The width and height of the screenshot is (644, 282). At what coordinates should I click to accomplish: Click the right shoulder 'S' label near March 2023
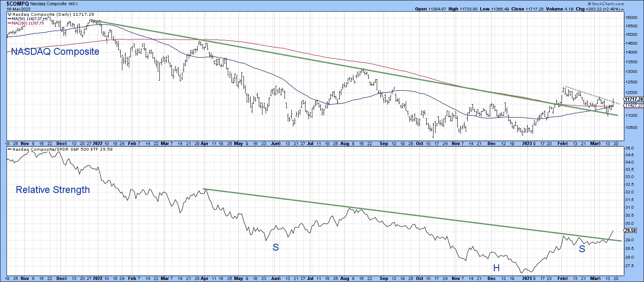pos(582,249)
